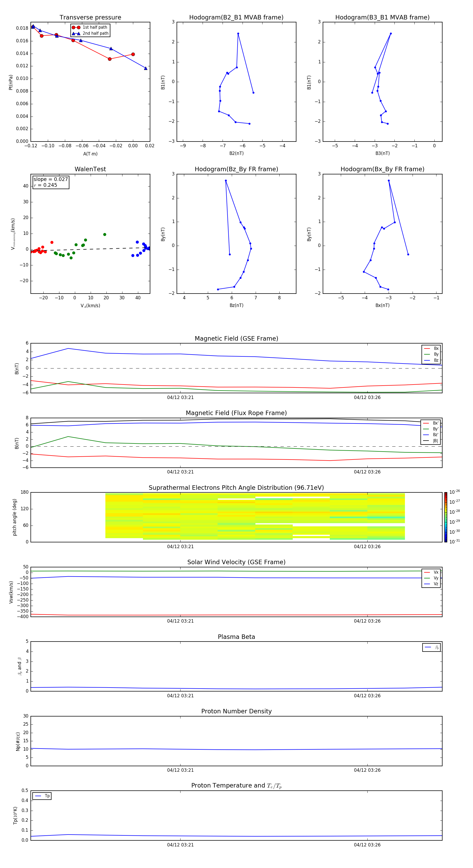The height and width of the screenshot is (868, 473).
Task: Click the 'Bx(nT)' x-axis label
Action: 382,305
